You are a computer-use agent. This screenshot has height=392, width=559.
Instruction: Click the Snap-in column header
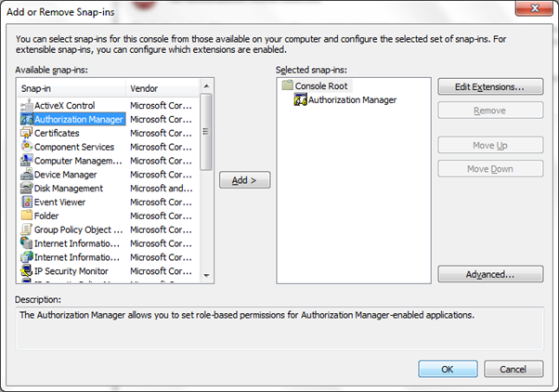(x=71, y=88)
